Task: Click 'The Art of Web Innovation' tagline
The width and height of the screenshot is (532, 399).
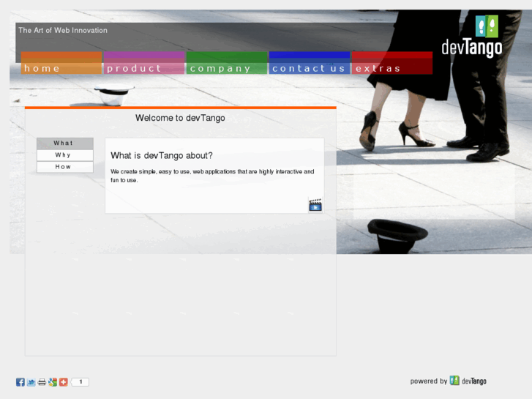Action: [x=63, y=30]
